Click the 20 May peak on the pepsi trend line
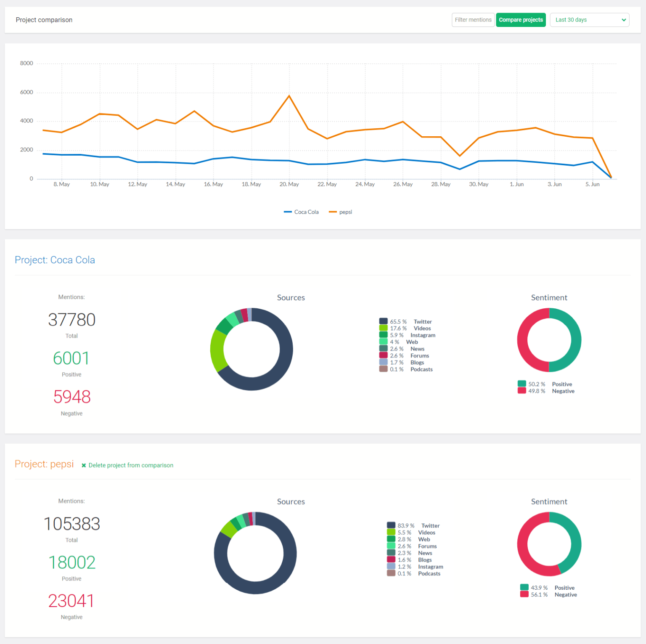Image resolution: width=646 pixels, height=644 pixels. [x=289, y=96]
